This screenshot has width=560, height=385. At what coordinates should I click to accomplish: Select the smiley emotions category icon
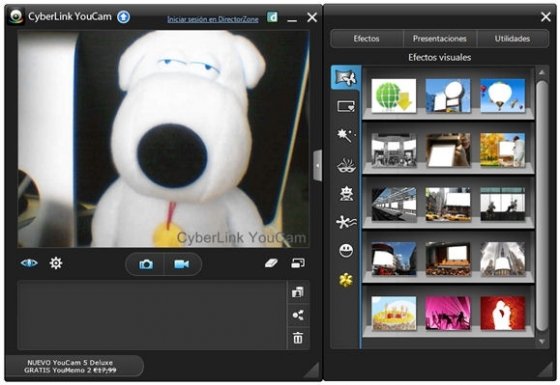pos(346,250)
